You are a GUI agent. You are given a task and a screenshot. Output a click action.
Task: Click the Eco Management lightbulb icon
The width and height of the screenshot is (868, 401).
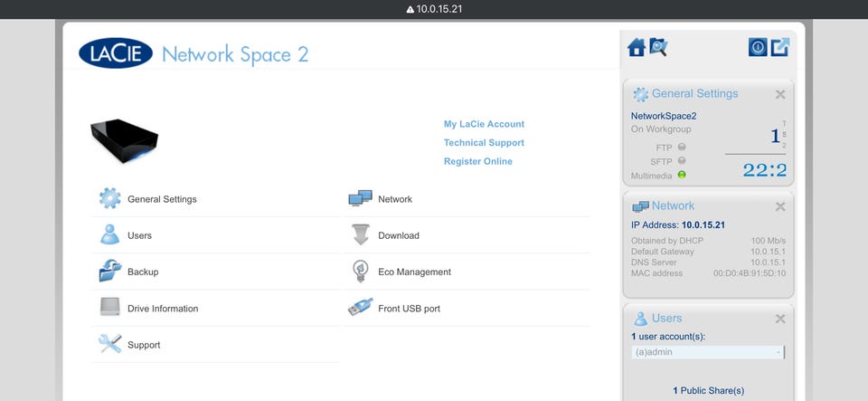pos(360,272)
